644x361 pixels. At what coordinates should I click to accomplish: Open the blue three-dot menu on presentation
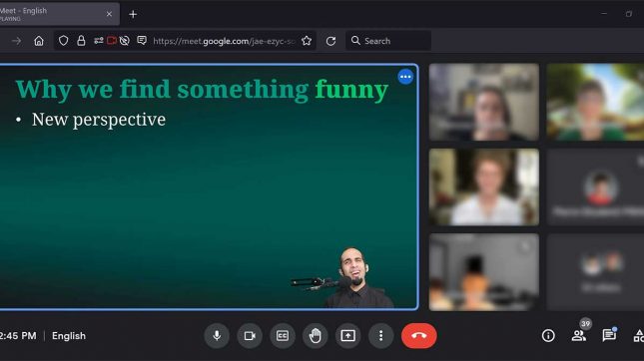(405, 77)
